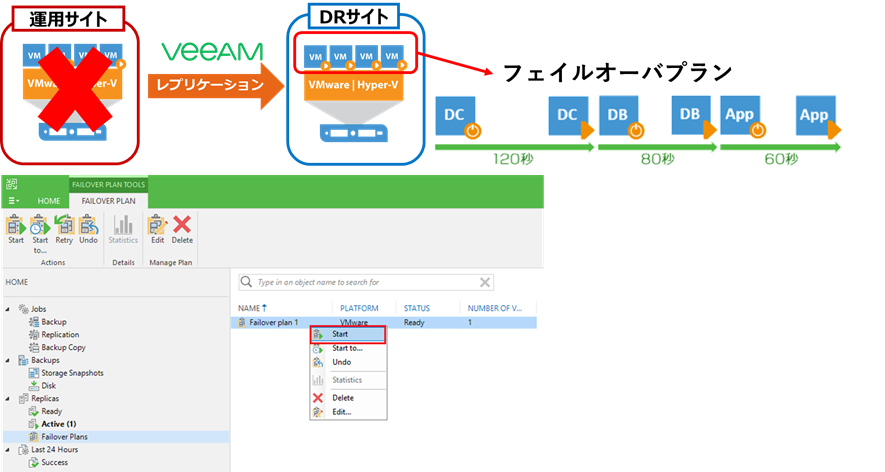Click the Veeam app logo icon

(x=11, y=183)
